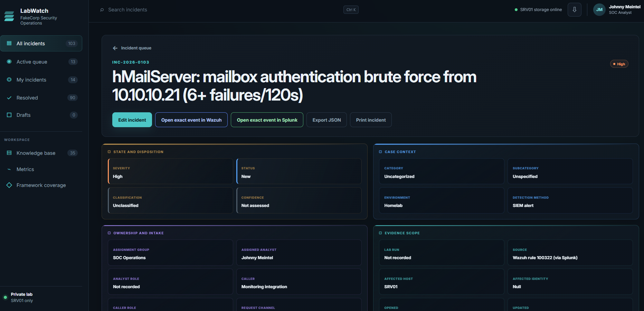The height and width of the screenshot is (311, 644).
Task: Click the Source Wazuh rule 100322 card
Action: click(570, 253)
